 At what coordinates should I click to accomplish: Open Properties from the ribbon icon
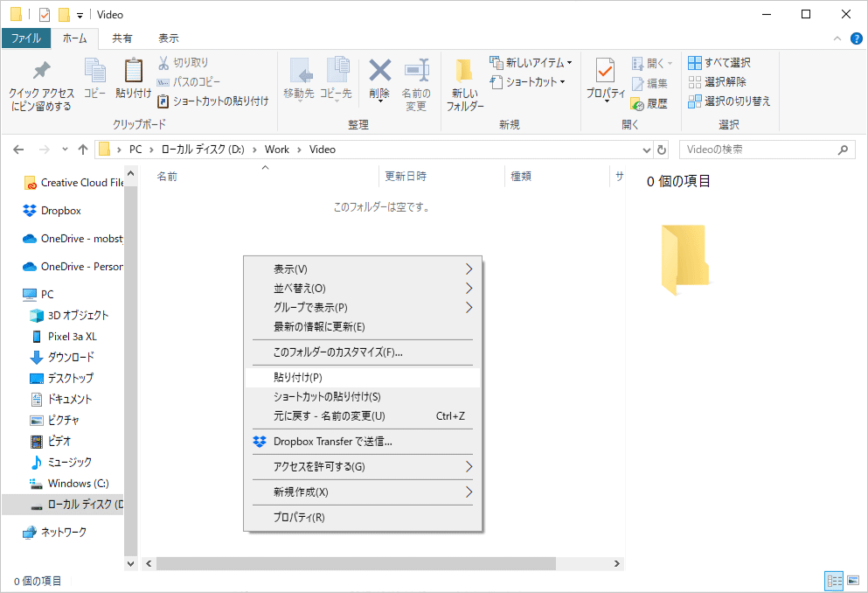605,72
